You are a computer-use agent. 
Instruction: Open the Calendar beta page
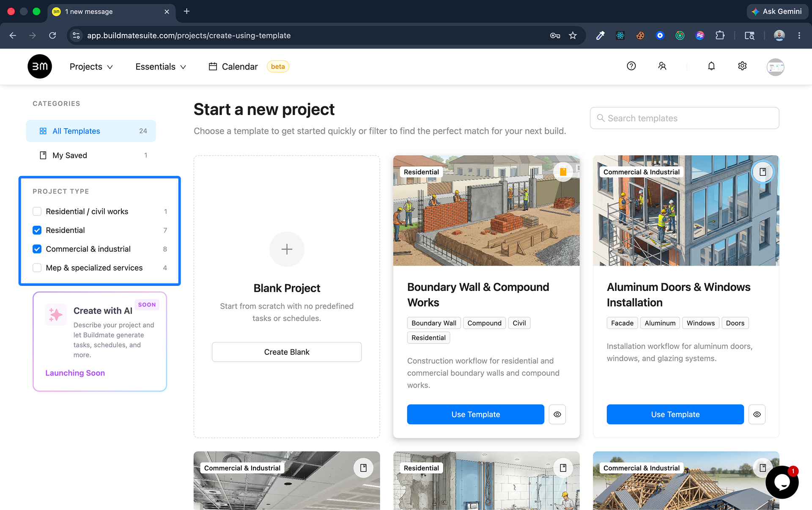(249, 66)
